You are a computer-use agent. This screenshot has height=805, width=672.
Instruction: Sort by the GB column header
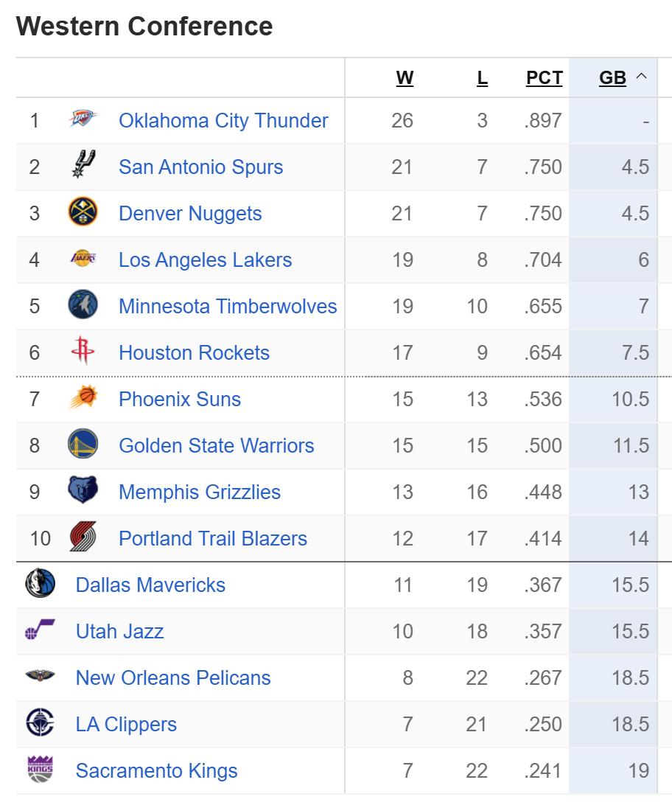coord(612,78)
